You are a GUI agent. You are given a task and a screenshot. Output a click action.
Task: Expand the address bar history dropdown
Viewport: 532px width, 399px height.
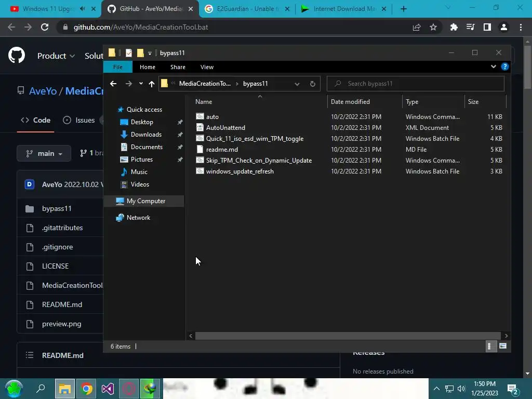click(x=297, y=84)
